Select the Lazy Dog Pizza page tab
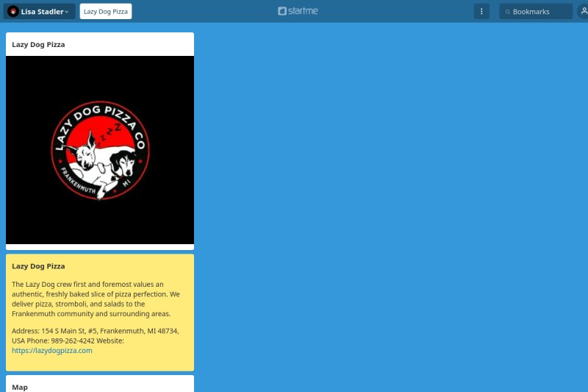588x392 pixels. tap(106, 11)
